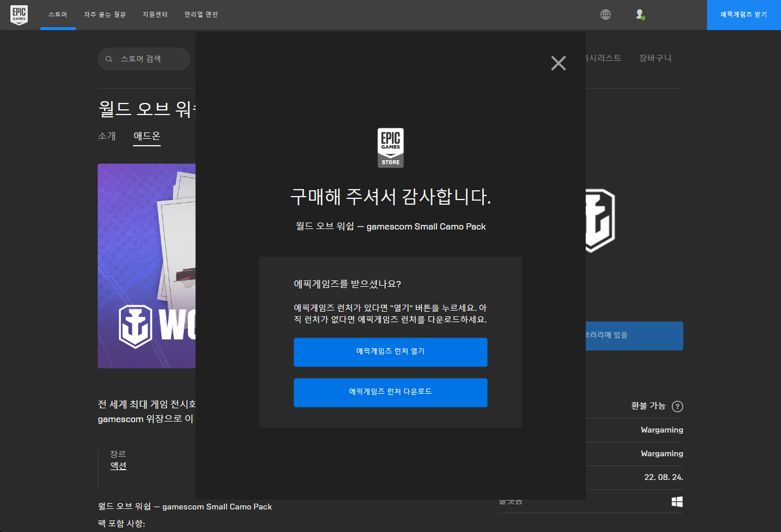Click 에픽게임즈 런처 다운로드 button
The height and width of the screenshot is (532, 781).
tap(391, 393)
